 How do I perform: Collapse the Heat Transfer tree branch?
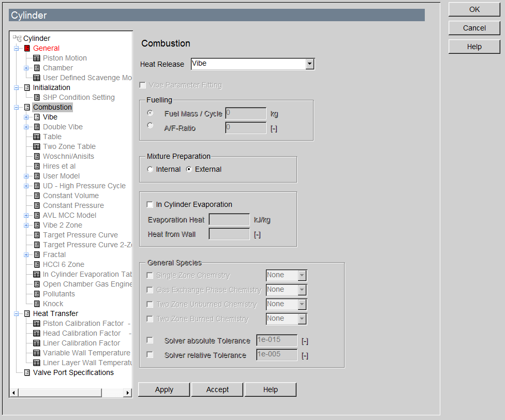pos(17,313)
